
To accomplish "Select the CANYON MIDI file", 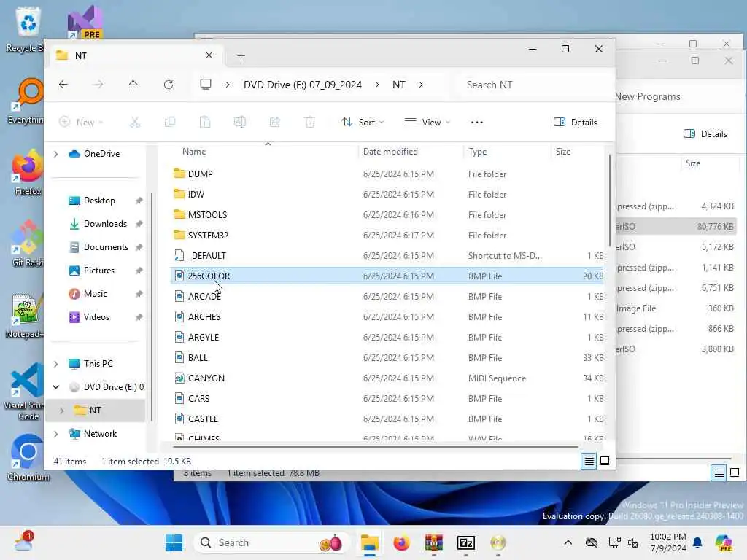I will [387, 378].
